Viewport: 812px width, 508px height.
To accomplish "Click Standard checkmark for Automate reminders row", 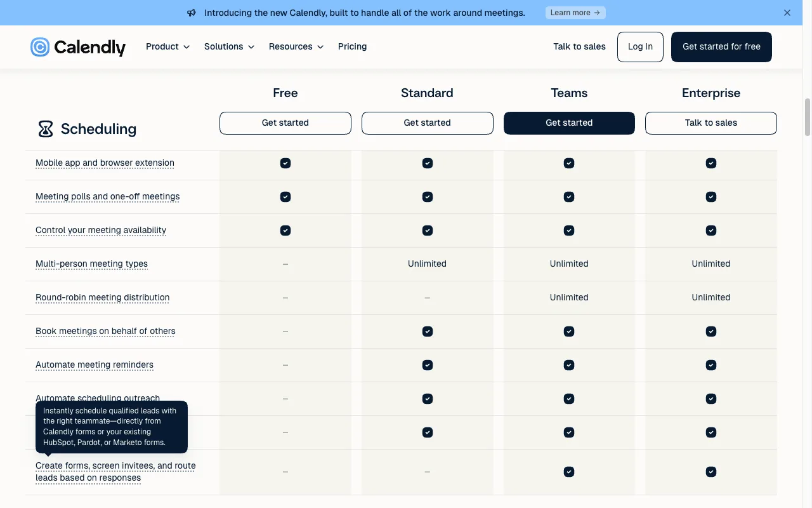I will pyautogui.click(x=428, y=365).
